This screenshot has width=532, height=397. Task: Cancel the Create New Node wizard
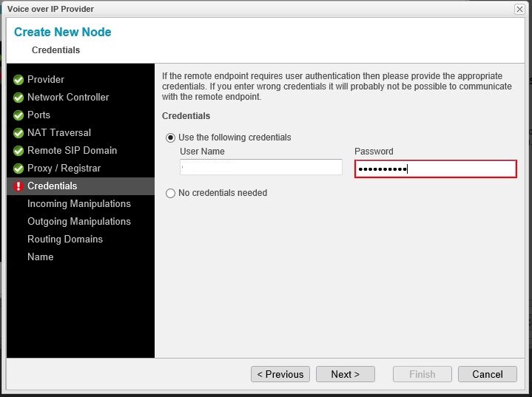487,374
